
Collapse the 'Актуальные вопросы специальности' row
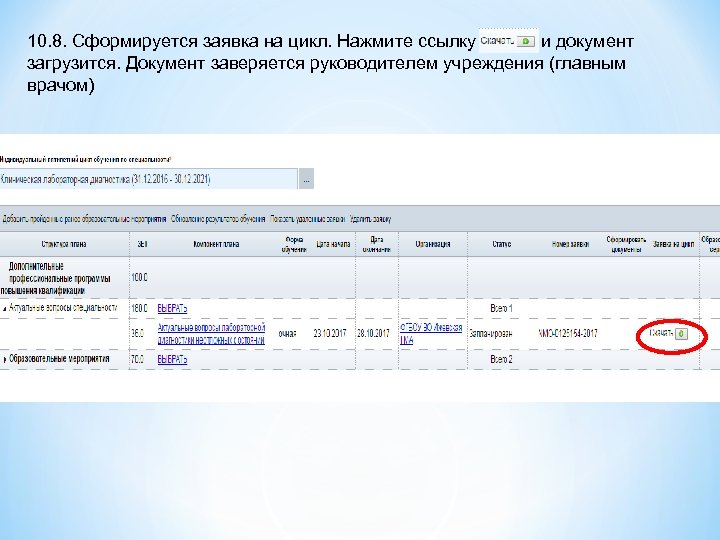click(x=5, y=309)
